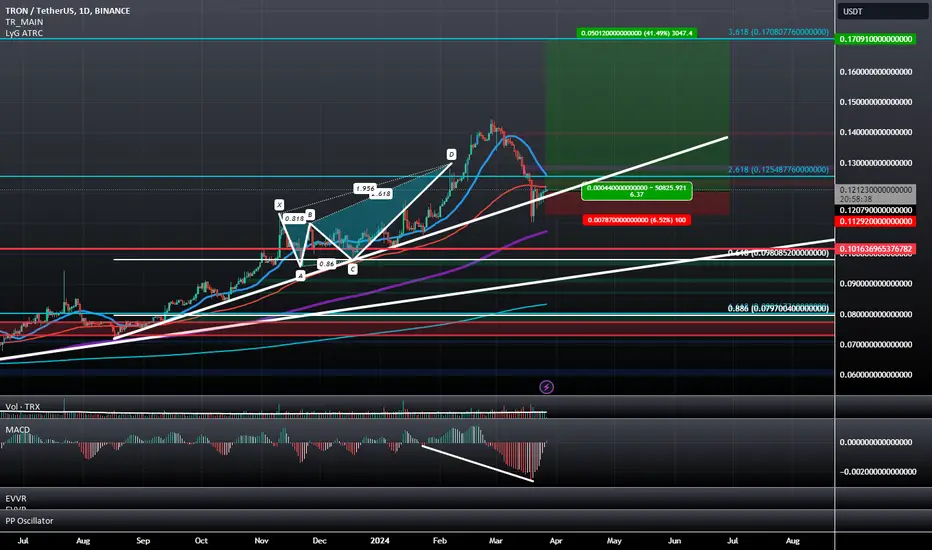
Task: Click the 0.090000000000000 price axis label
Action: pos(876,284)
